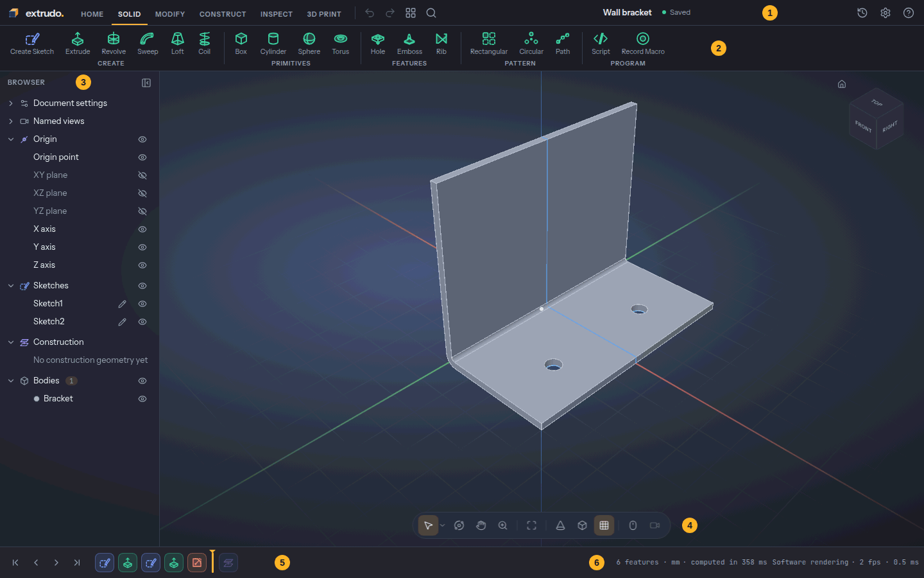This screenshot has height=578, width=924.
Task: Edit Sketch2 with pencil icon
Action: pyautogui.click(x=122, y=322)
